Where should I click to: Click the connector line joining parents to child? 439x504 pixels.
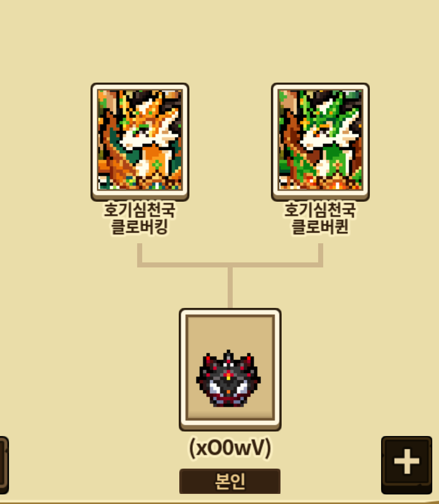click(x=230, y=265)
